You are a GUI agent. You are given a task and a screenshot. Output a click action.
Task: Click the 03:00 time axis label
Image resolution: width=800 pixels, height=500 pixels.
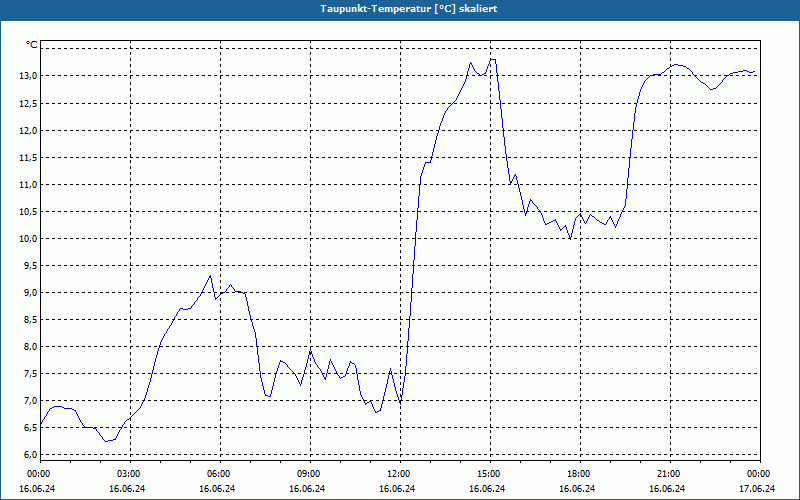point(130,474)
